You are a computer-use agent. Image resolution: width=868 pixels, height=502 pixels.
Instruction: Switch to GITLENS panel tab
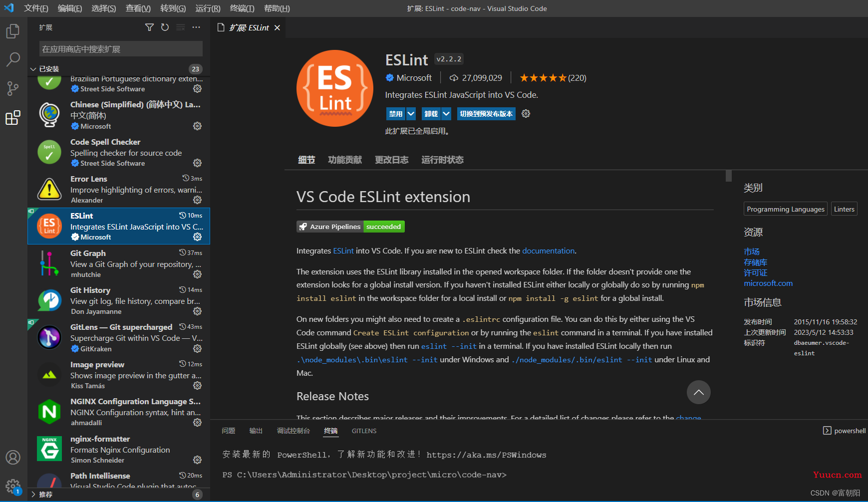point(364,431)
